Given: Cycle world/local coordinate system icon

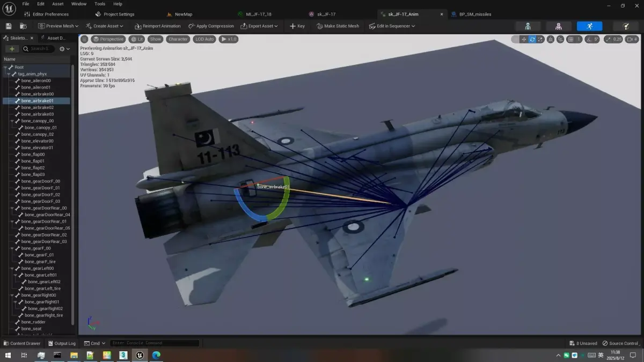Looking at the screenshot, I should coord(552,39).
